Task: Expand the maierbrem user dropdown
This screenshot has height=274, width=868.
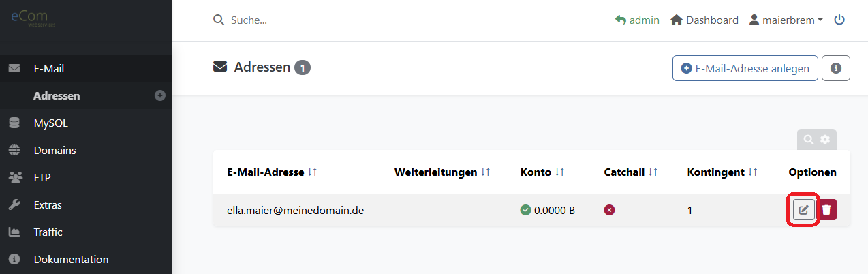Action: [786, 20]
